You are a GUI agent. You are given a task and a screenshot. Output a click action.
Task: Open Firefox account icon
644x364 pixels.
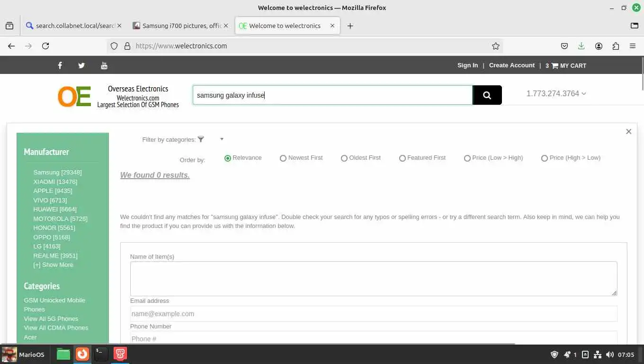coord(599,46)
